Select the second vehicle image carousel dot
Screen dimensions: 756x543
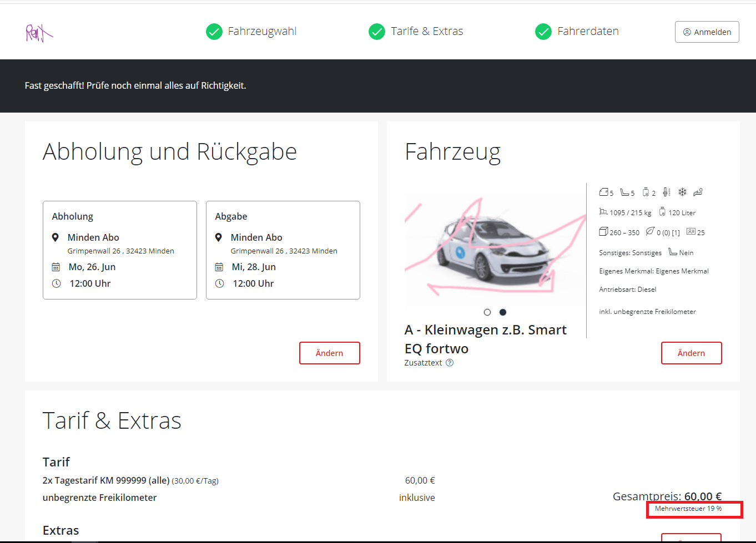pyautogui.click(x=503, y=312)
